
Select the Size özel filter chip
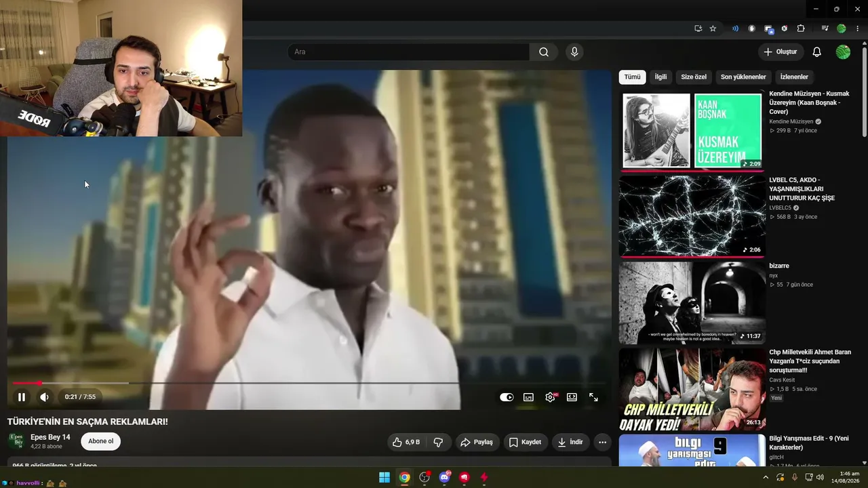[x=694, y=77]
